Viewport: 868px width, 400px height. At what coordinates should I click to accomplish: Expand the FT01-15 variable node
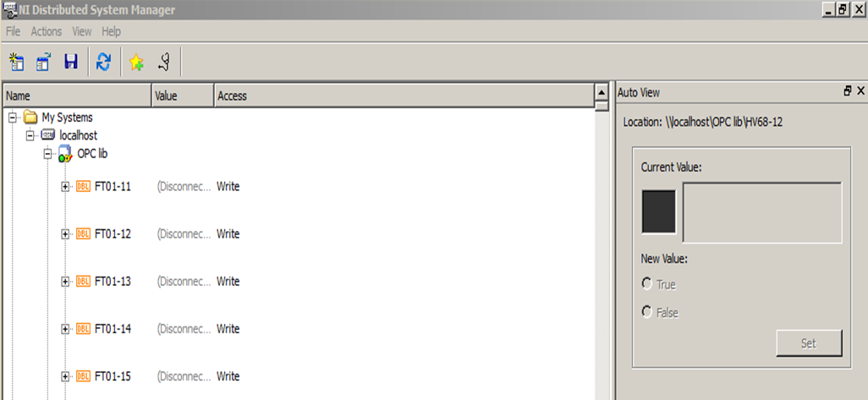tap(65, 377)
